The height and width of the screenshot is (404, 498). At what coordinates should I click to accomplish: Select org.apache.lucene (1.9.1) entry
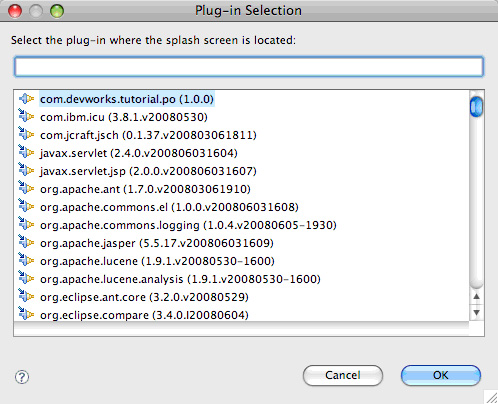[157, 261]
